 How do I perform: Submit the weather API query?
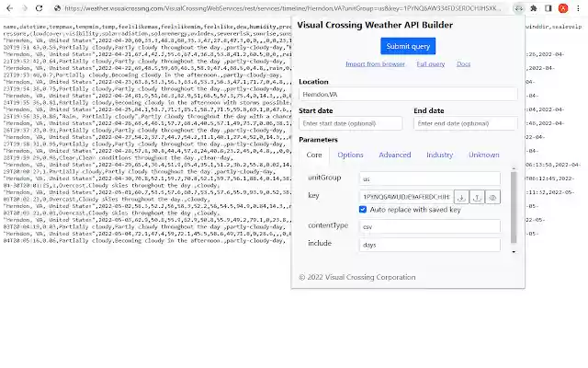point(408,46)
